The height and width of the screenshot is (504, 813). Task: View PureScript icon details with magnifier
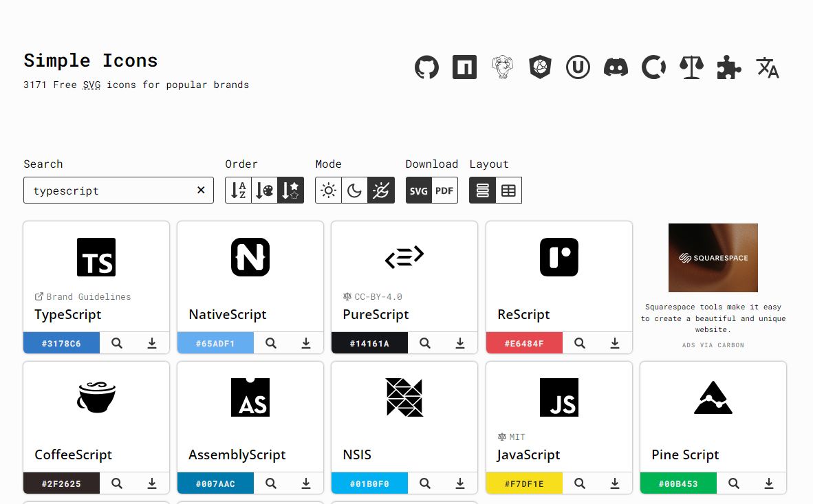click(425, 343)
